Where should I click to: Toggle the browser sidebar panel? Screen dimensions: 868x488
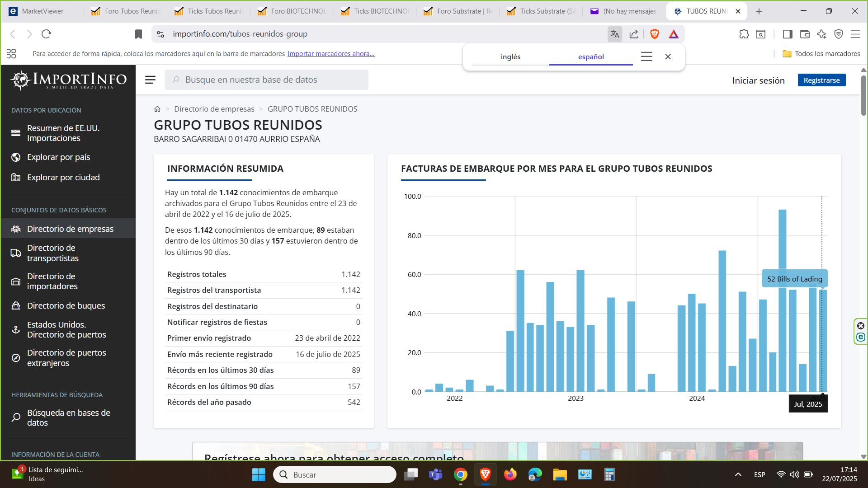[x=788, y=34]
